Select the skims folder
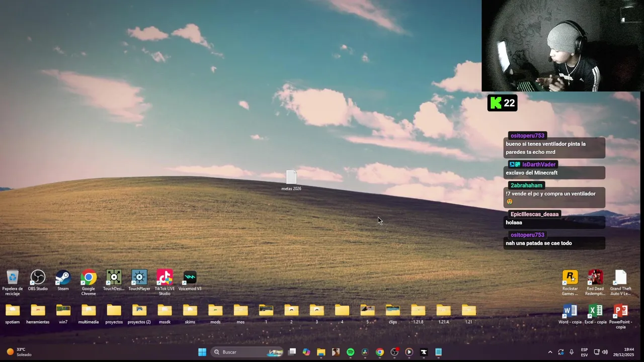 point(190,314)
